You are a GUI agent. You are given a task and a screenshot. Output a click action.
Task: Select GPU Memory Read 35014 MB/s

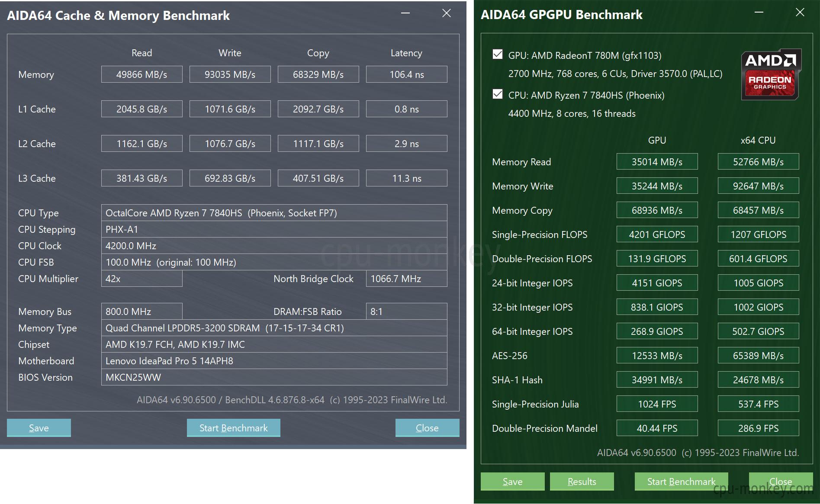(x=657, y=162)
